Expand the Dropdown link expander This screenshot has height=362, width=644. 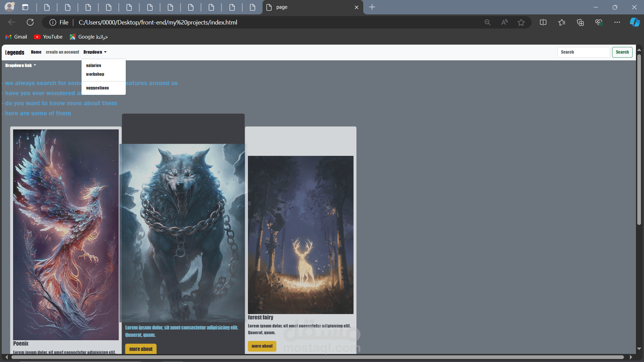point(20,65)
